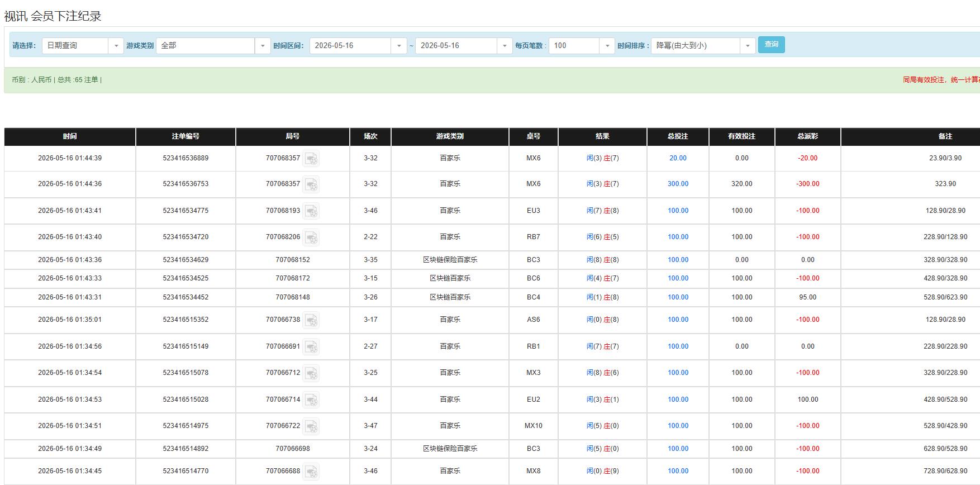Image resolution: width=980 pixels, height=485 pixels.
Task: Open game detail icon for bet 523416536753
Action: pos(311,184)
